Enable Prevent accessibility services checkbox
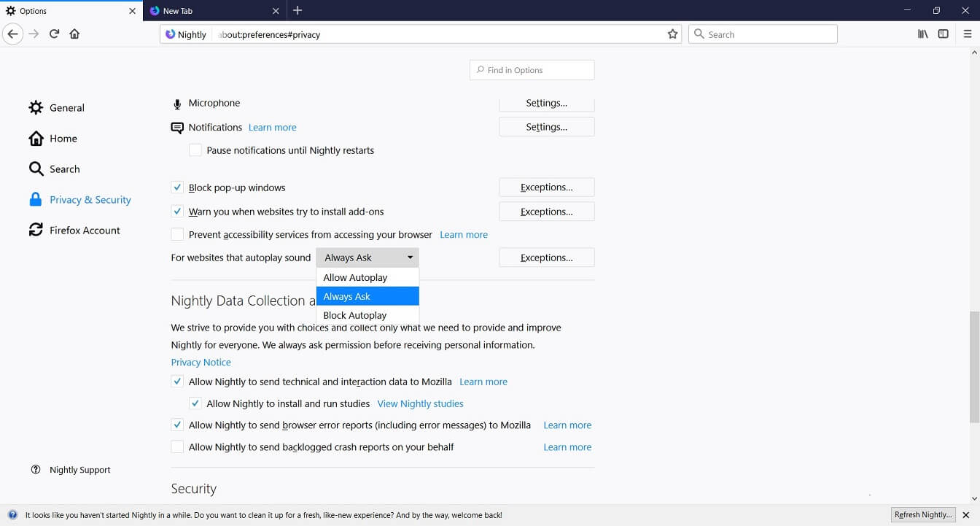This screenshot has width=980, height=526. click(x=177, y=234)
